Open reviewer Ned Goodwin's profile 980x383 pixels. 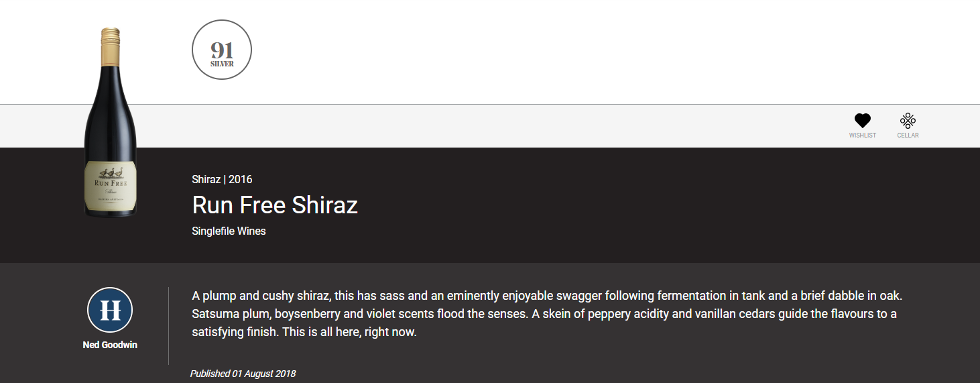pos(110,345)
